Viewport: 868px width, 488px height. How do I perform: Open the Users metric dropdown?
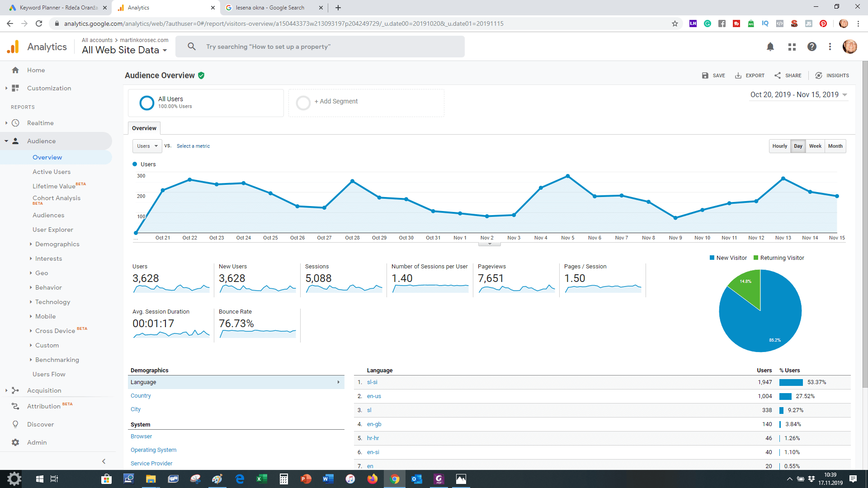pyautogui.click(x=147, y=146)
